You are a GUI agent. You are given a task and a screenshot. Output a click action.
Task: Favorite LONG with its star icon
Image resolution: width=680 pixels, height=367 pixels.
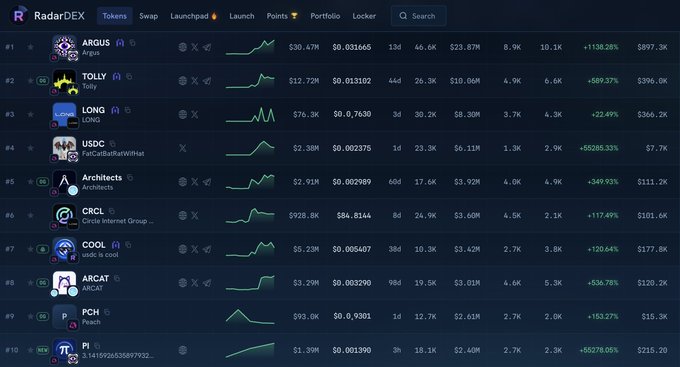[x=30, y=114]
